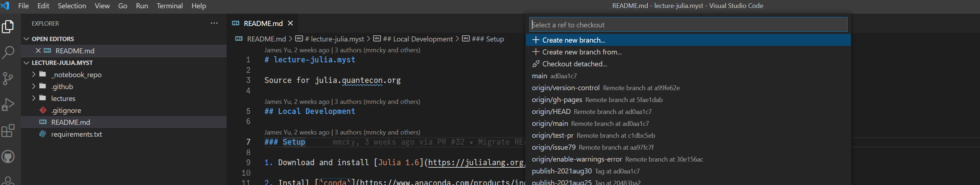
Task: Click the Explorer more actions ellipsis
Action: coord(214,23)
